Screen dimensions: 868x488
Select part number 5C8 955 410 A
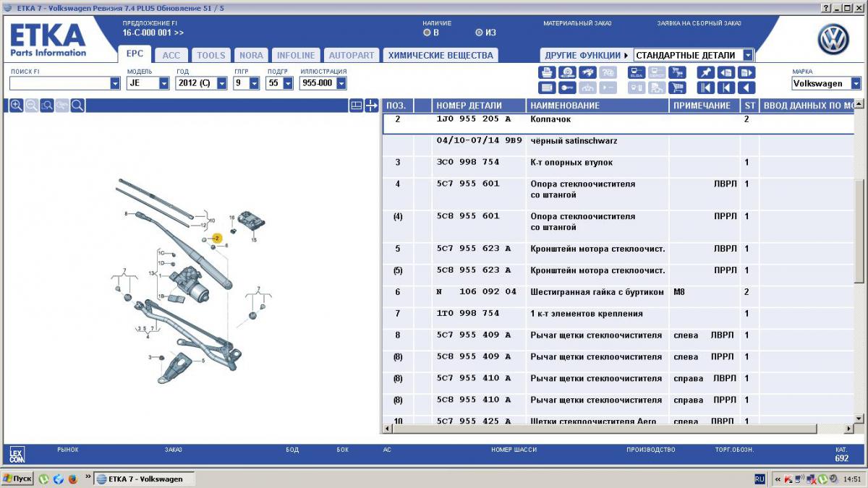coord(474,401)
